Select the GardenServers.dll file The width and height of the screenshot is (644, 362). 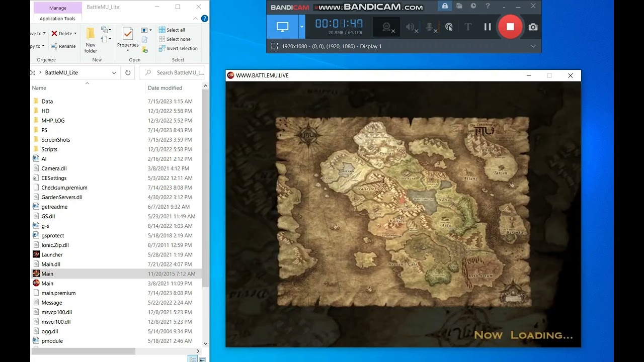(116, 197)
